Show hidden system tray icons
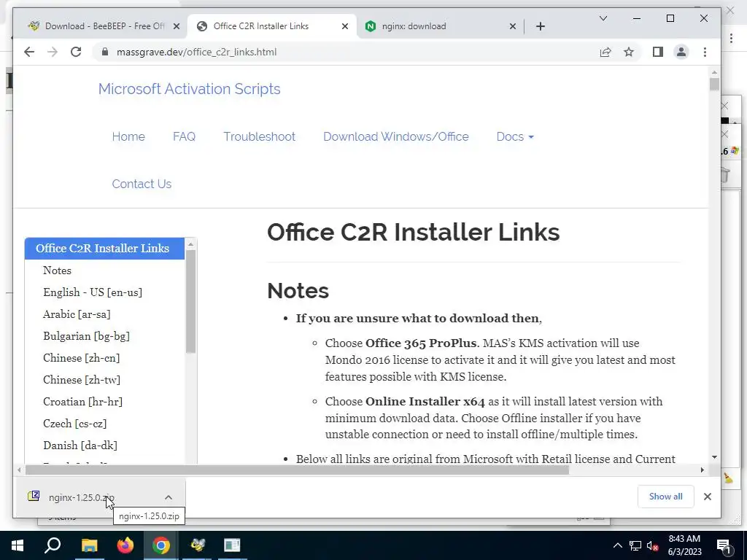The width and height of the screenshot is (747, 560). pyautogui.click(x=617, y=545)
